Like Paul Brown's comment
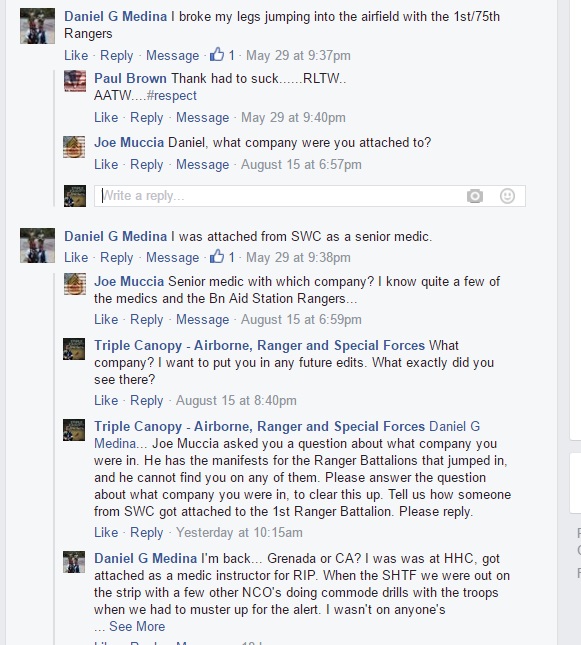This screenshot has width=581, height=645. point(106,118)
